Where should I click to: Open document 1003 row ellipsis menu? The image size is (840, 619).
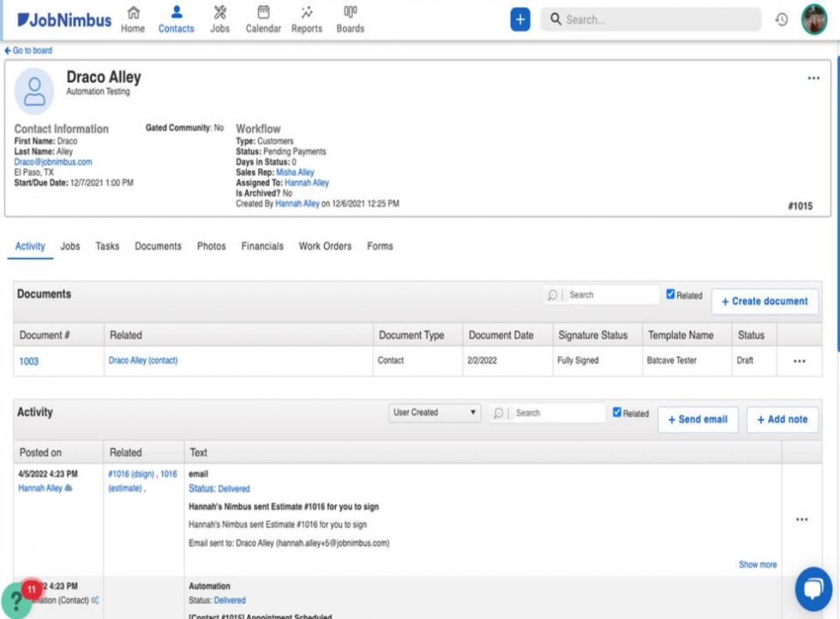800,360
